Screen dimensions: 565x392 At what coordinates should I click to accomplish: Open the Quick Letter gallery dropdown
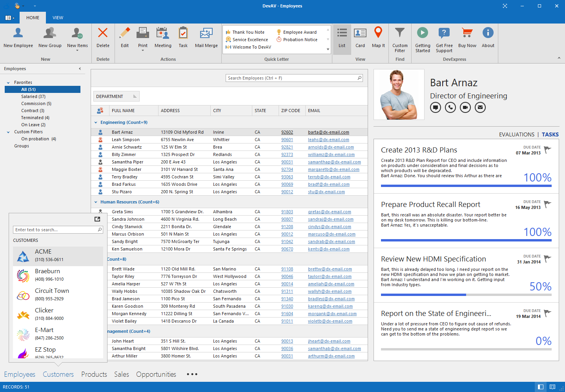[x=327, y=49]
